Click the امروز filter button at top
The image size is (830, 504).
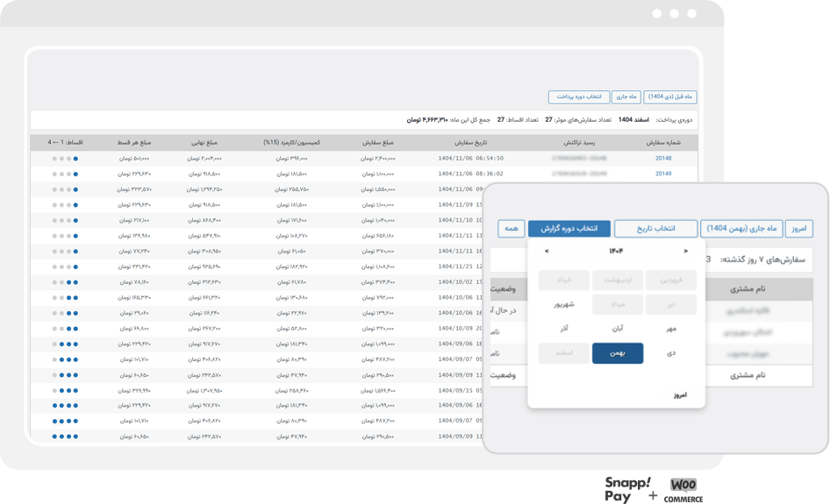[x=798, y=229]
